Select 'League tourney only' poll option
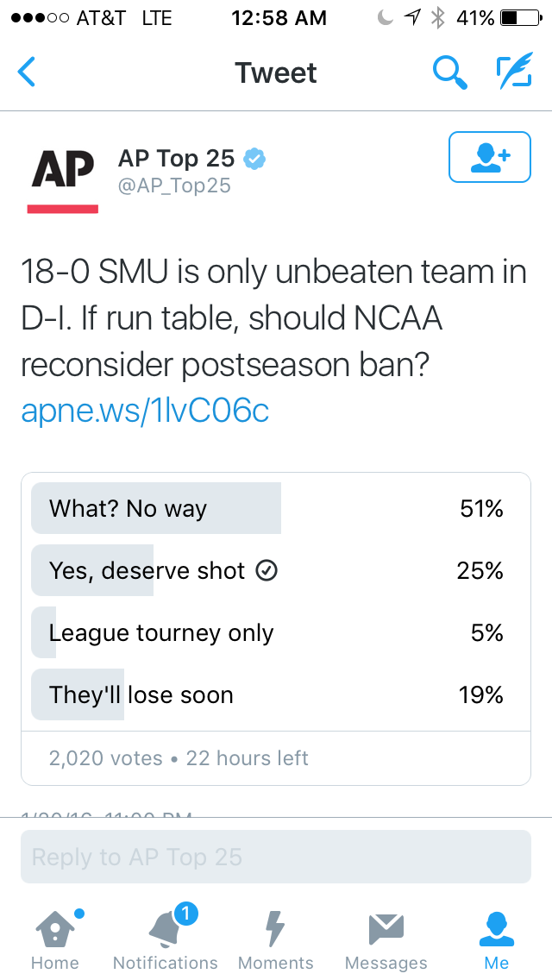The height and width of the screenshot is (980, 552). pos(276,632)
